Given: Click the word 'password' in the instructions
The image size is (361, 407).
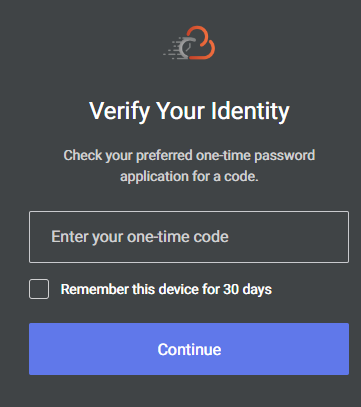Looking at the screenshot, I should pyautogui.click(x=285, y=155).
